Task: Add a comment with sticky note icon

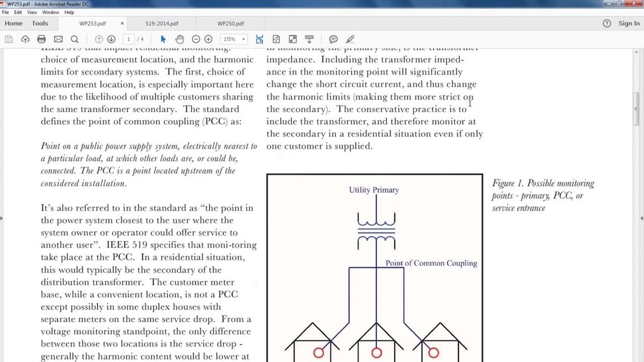Action: [333, 39]
